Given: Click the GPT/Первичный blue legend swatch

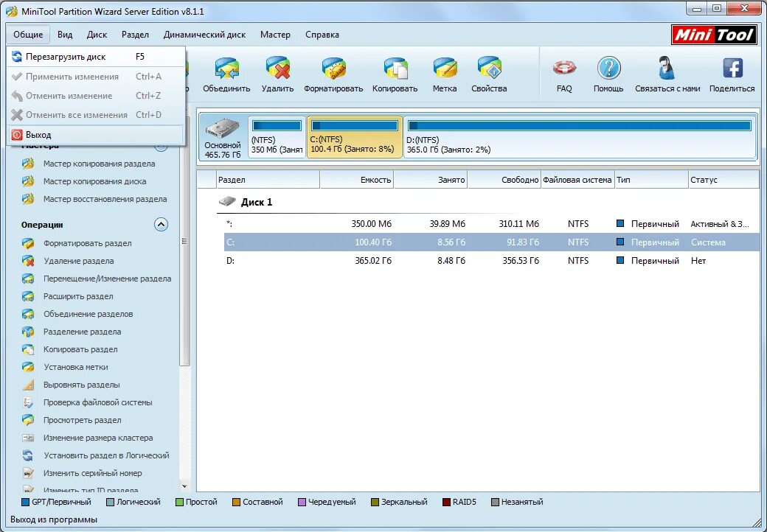Looking at the screenshot, I should point(26,503).
